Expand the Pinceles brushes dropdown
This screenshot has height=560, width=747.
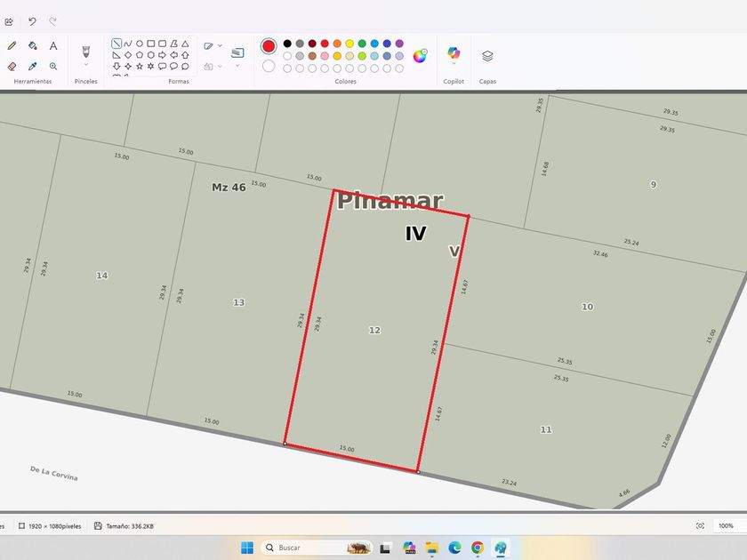[x=86, y=65]
